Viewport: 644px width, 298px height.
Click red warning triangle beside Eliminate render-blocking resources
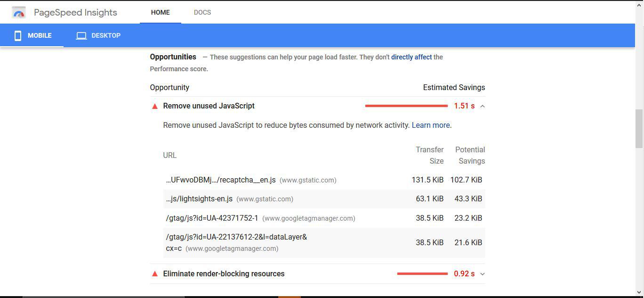154,274
